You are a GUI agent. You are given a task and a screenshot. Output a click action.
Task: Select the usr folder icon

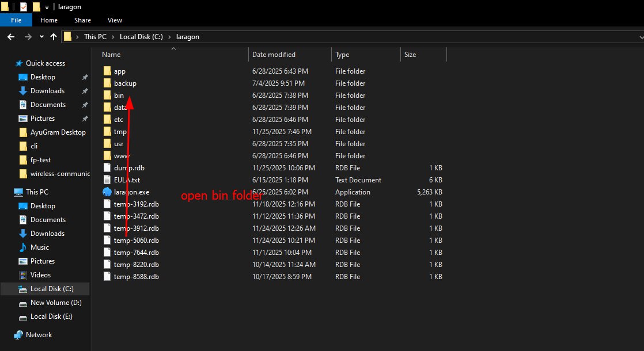coord(107,143)
